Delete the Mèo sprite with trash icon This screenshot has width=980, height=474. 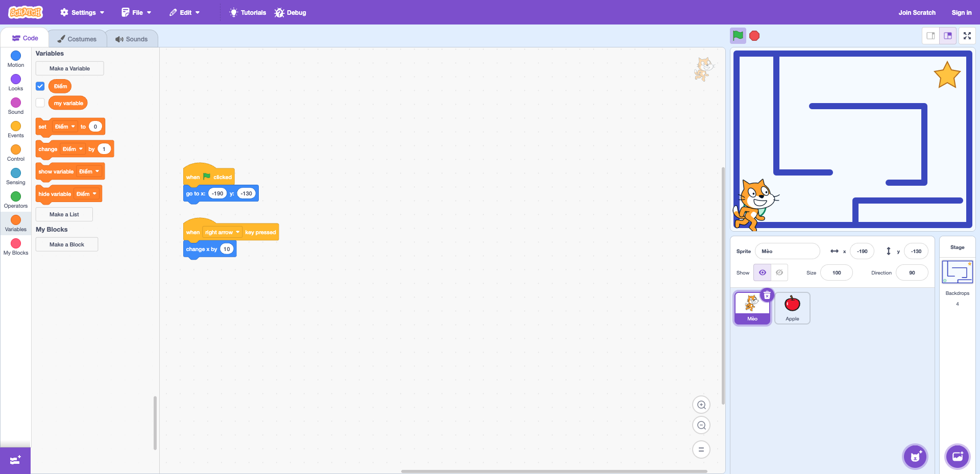[767, 295]
